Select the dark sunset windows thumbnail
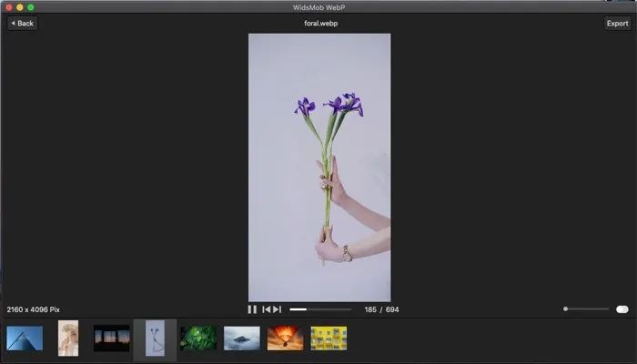 point(112,338)
